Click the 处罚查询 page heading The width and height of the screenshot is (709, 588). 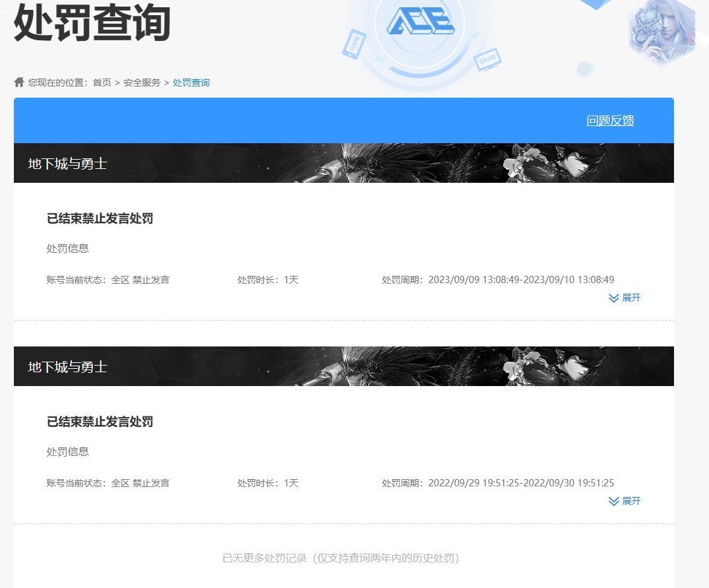click(92, 22)
